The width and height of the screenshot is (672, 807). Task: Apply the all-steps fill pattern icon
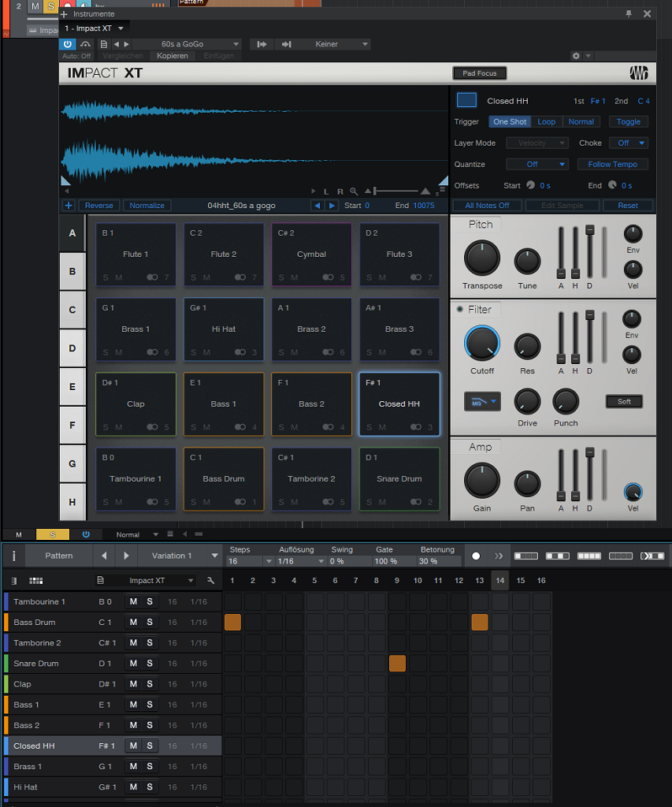click(x=589, y=556)
